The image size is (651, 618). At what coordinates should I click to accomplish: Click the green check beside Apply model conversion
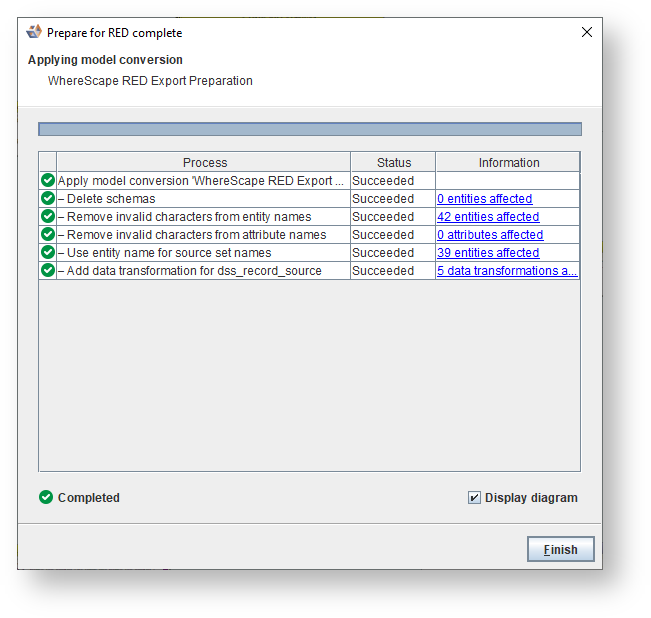point(47,181)
